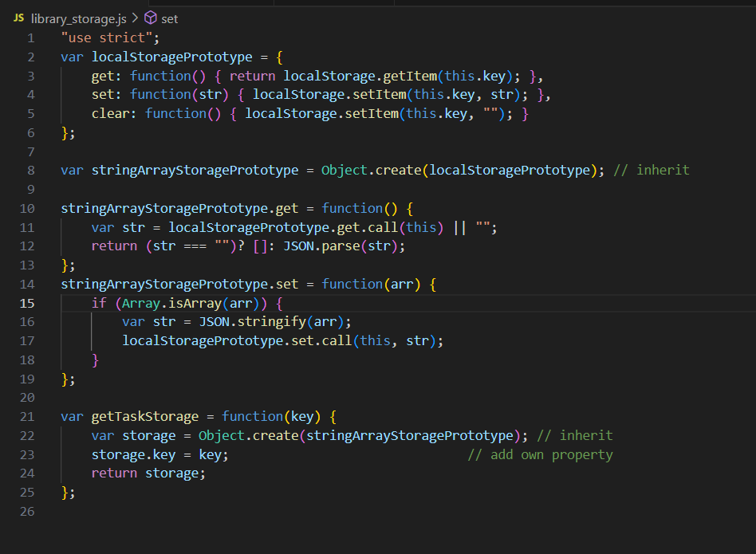Image resolution: width=756 pixels, height=554 pixels.
Task: Click stringArrayStoragePrototype variable on line 8
Action: 195,170
